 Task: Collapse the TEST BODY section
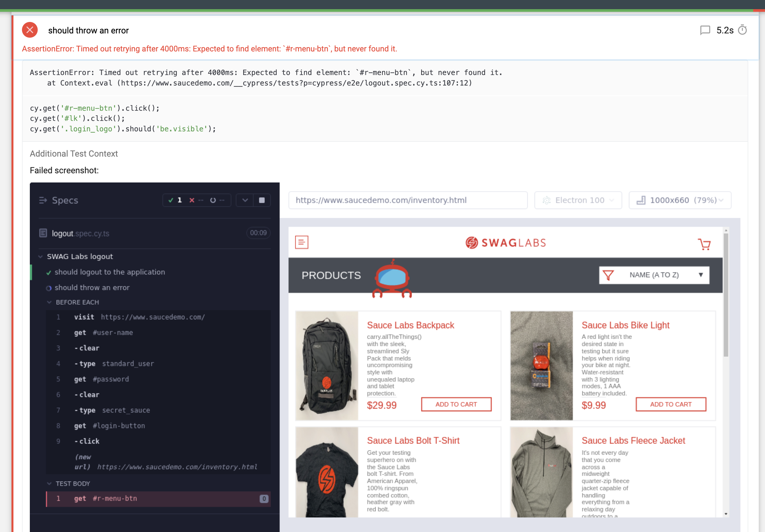pyautogui.click(x=49, y=484)
